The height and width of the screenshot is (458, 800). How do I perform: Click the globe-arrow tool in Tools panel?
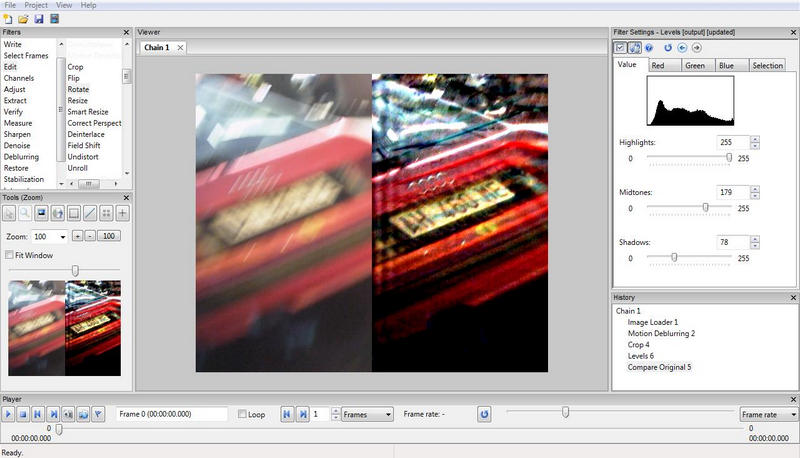[58, 213]
